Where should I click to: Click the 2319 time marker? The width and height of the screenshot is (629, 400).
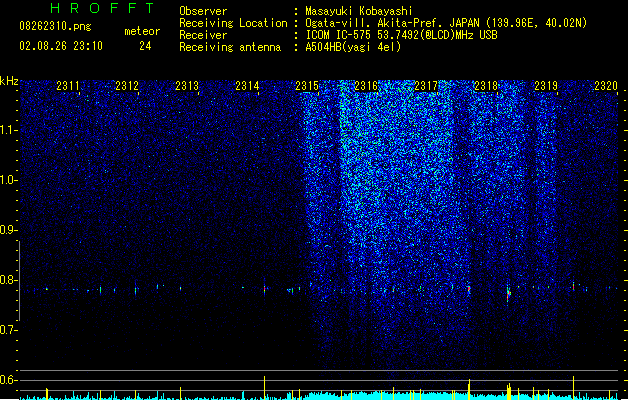click(x=546, y=85)
